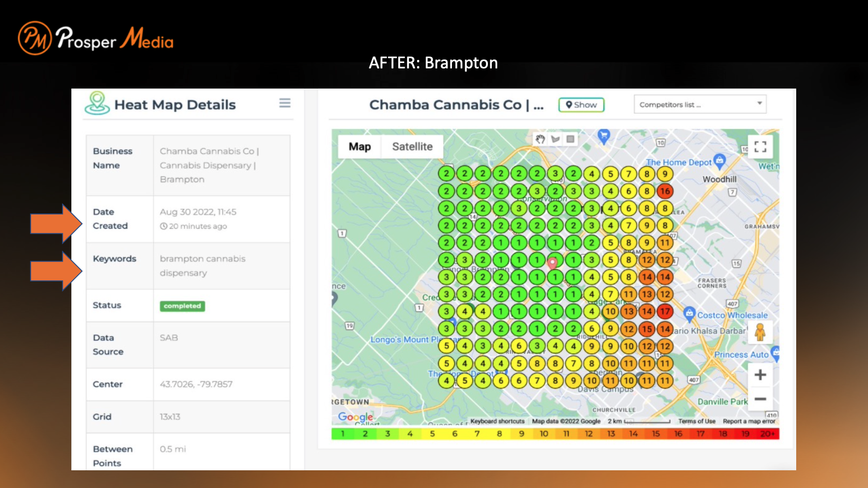Select the green 1 swatch in legend
The width and height of the screenshot is (868, 488).
tap(343, 434)
